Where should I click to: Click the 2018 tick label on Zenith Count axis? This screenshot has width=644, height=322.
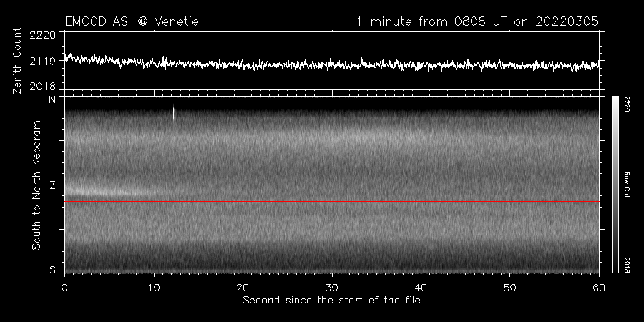(x=43, y=87)
